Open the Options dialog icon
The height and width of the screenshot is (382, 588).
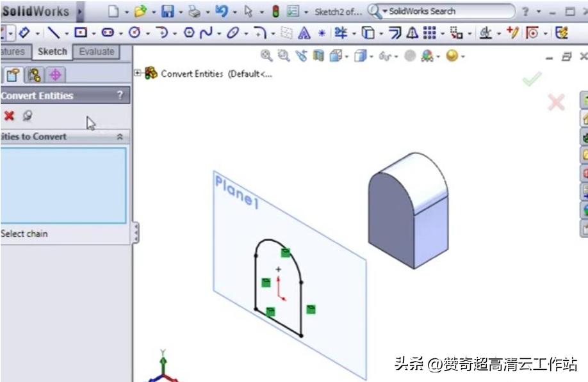coord(293,12)
